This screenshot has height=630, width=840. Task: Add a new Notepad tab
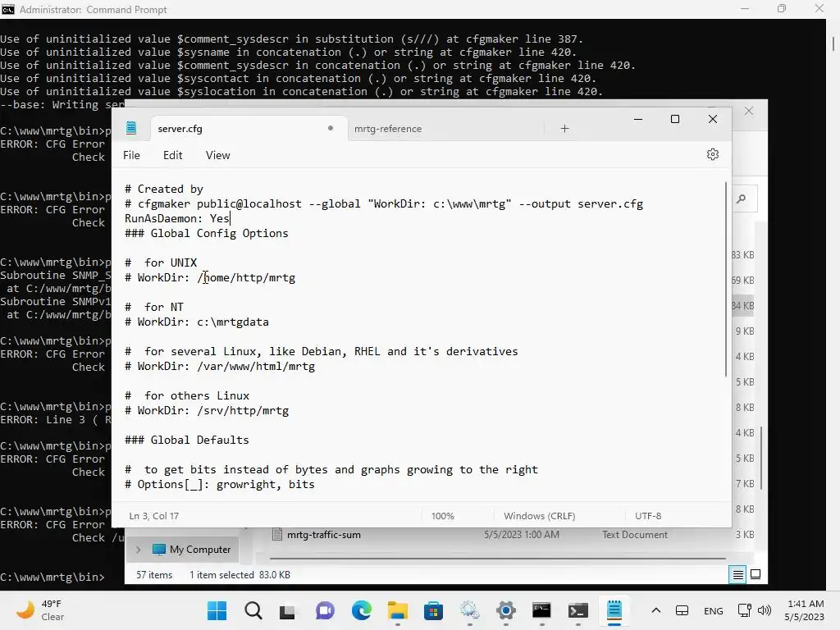564,129
